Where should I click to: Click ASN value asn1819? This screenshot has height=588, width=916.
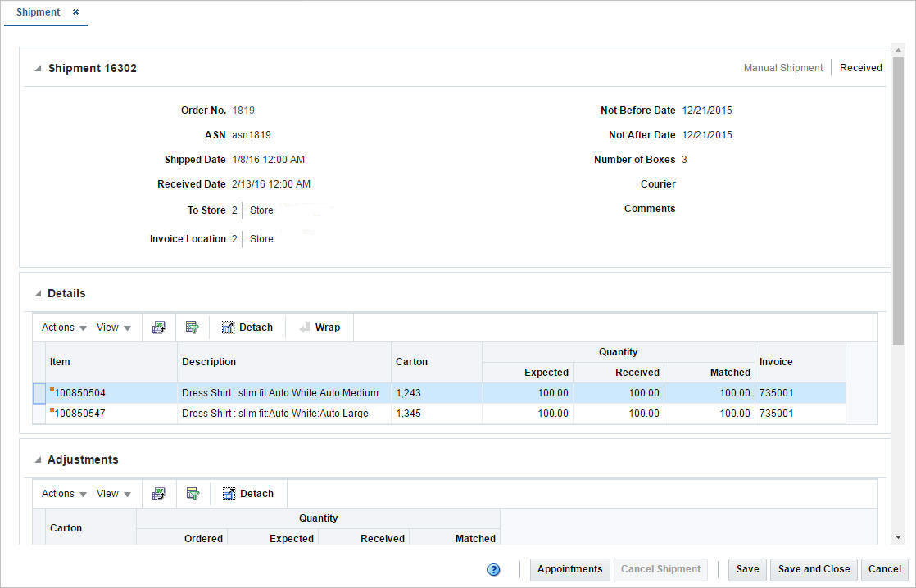[x=252, y=135]
